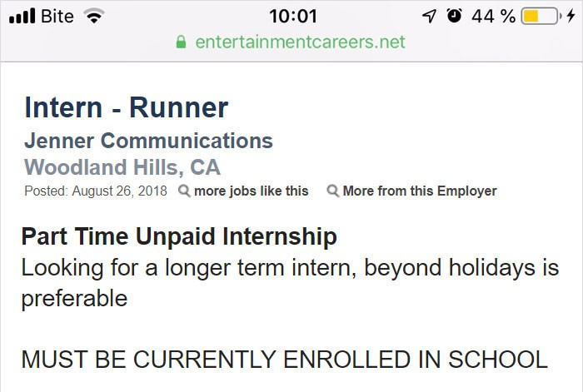Image resolution: width=583 pixels, height=392 pixels.
Task: Click the Woodland Hills, CA location text
Action: (x=122, y=166)
